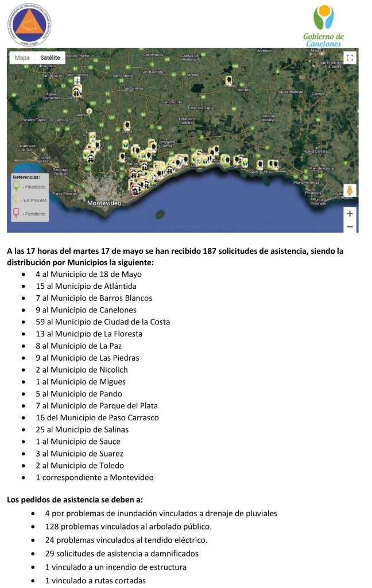Open the incident marker at Sauce
This screenshot has width=372, height=588.
click(127, 125)
